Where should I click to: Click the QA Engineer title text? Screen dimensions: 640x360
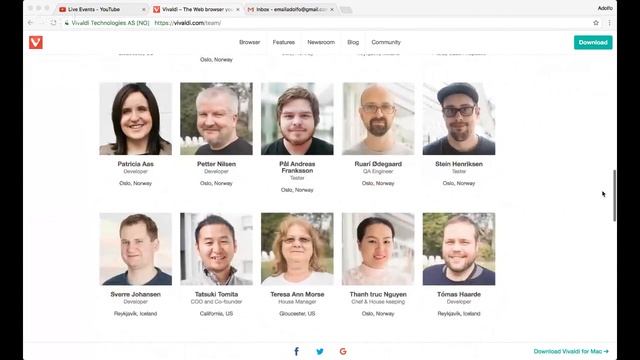coord(378,171)
